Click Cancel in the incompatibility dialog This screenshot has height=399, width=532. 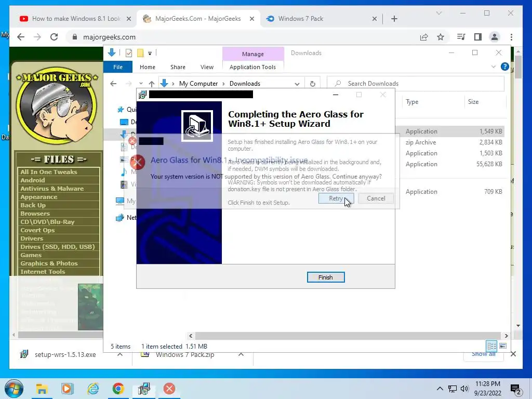[376, 198]
